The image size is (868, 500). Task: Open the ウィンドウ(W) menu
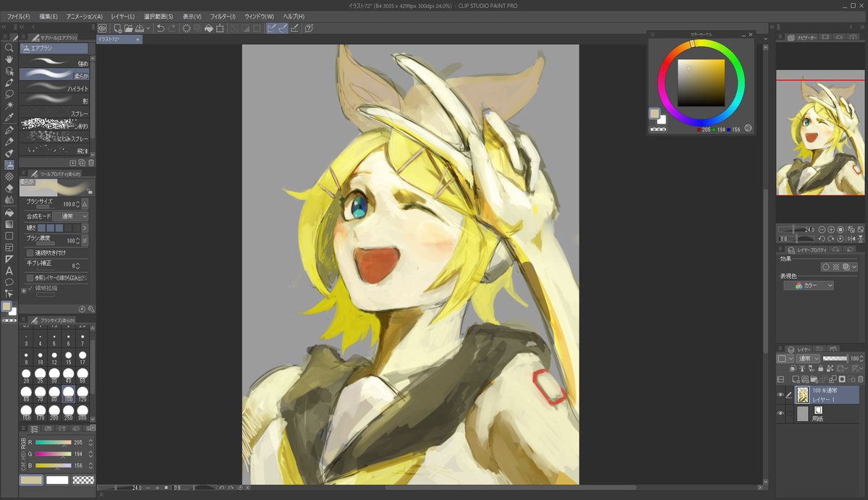point(259,16)
